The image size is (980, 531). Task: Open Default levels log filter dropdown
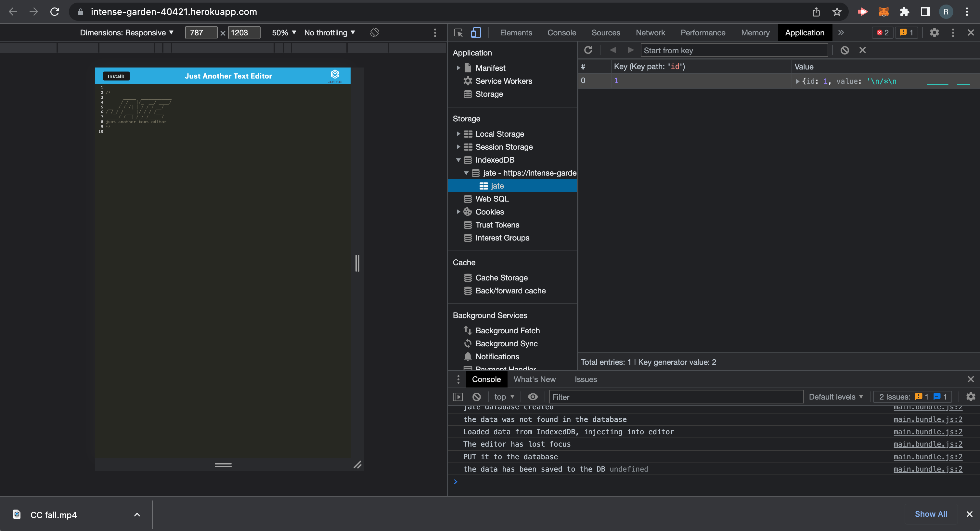point(836,397)
